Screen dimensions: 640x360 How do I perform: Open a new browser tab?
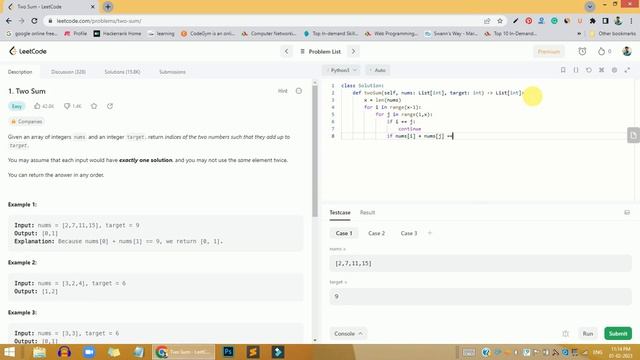pos(108,7)
